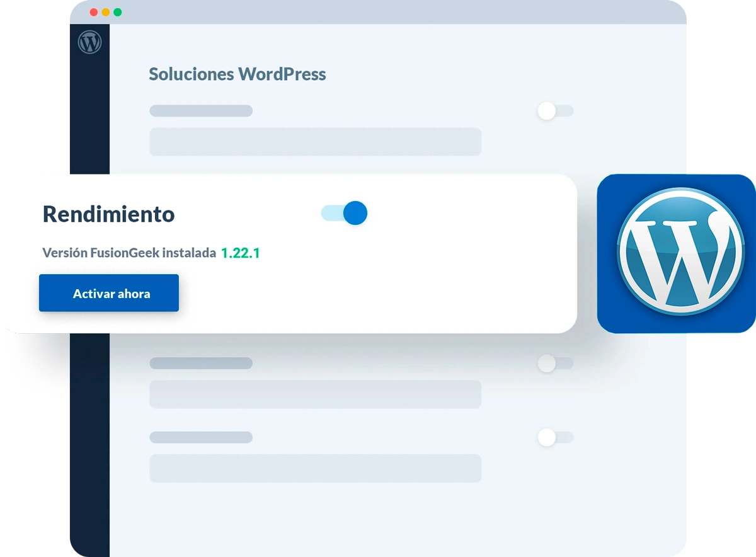
Task: Select the Rendimiento card title
Action: pyautogui.click(x=108, y=214)
